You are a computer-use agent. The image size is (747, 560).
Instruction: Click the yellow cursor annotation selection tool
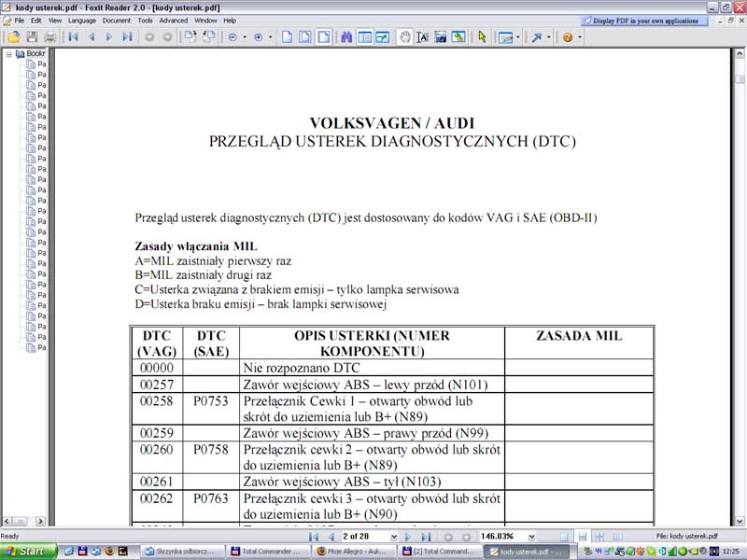point(482,36)
